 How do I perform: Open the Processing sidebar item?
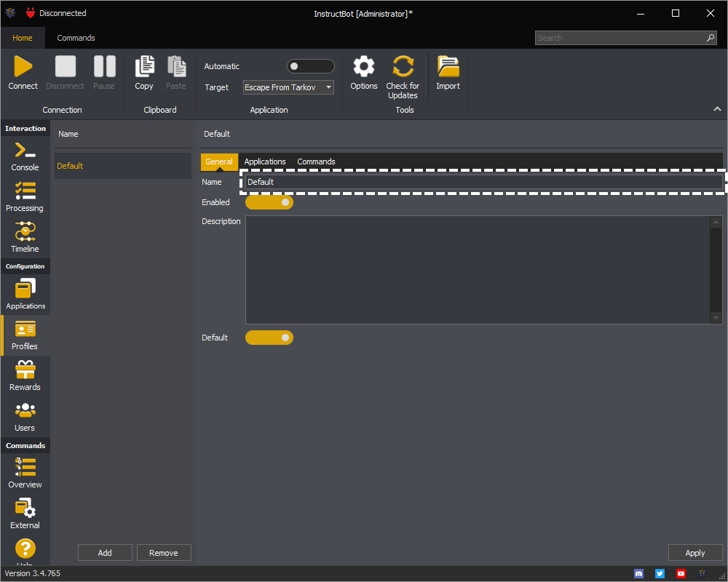[x=25, y=197]
